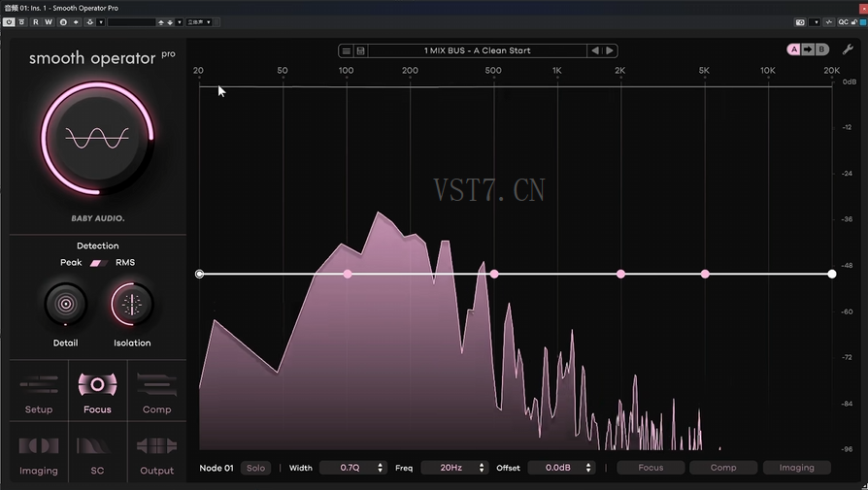Screen dimensions: 868x490
Task: Open dropdown next to camera icon
Action: (815, 22)
